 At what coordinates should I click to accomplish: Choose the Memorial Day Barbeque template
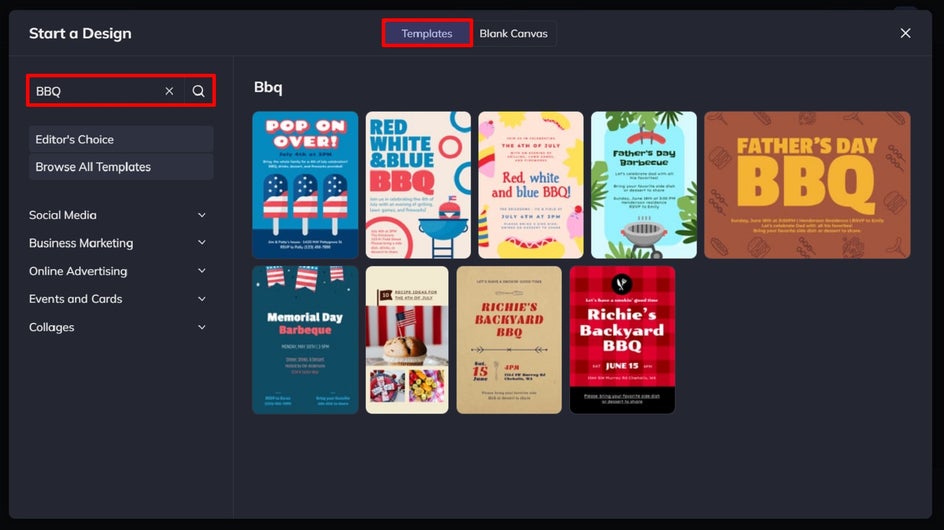click(305, 340)
